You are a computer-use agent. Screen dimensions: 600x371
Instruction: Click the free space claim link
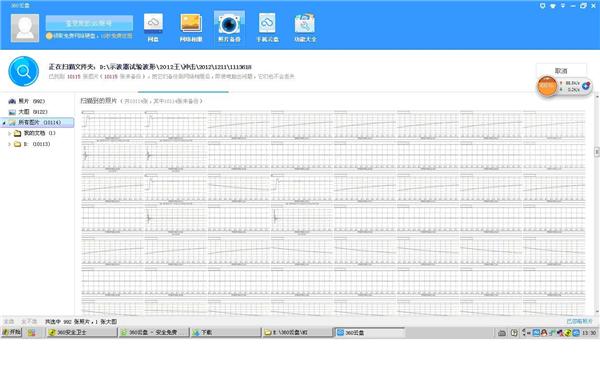pos(89,36)
